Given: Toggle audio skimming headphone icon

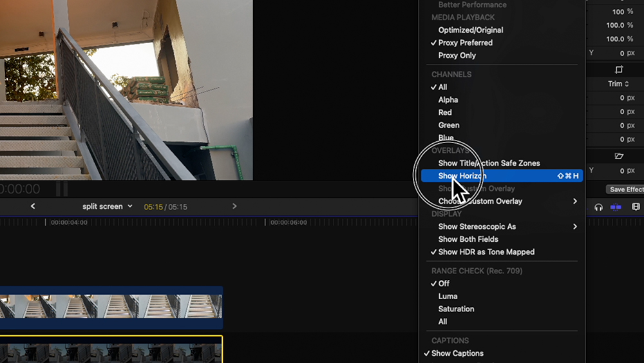Looking at the screenshot, I should tap(598, 207).
